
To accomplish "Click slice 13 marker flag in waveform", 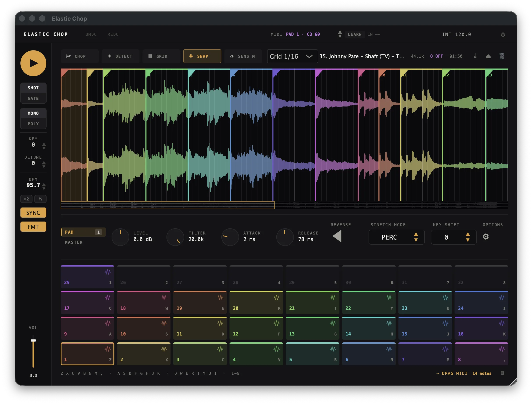I will 489,73.
